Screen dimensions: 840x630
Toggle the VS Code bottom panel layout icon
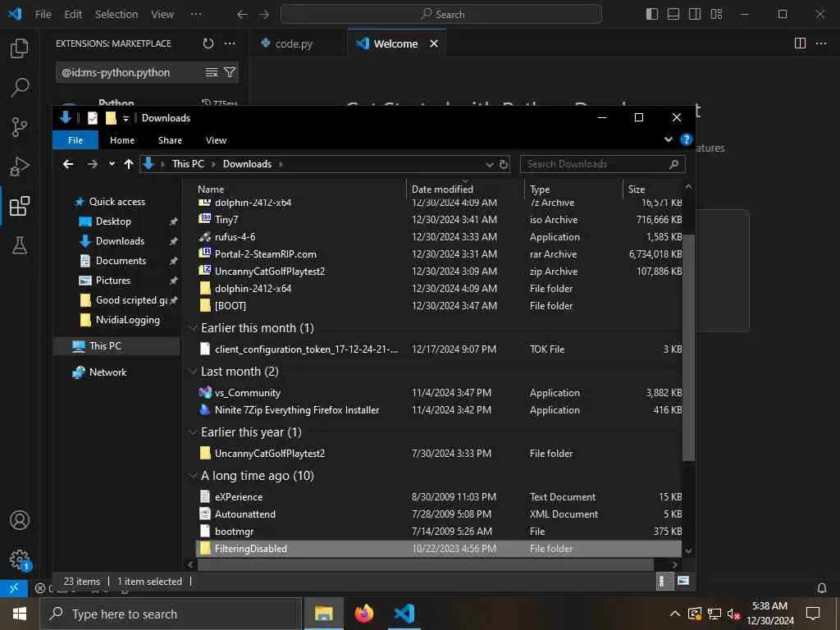[x=673, y=14]
